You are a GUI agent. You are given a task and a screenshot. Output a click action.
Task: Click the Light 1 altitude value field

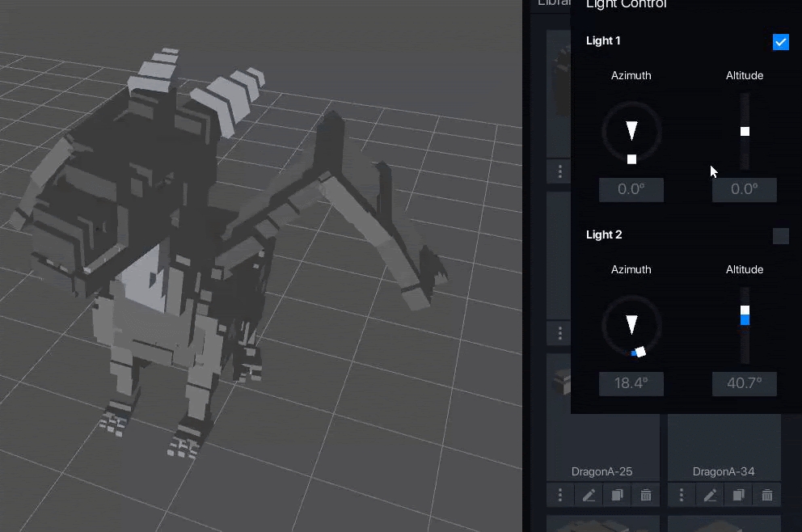click(x=744, y=190)
